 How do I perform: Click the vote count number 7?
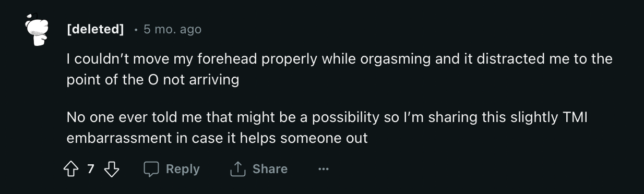tap(91, 169)
